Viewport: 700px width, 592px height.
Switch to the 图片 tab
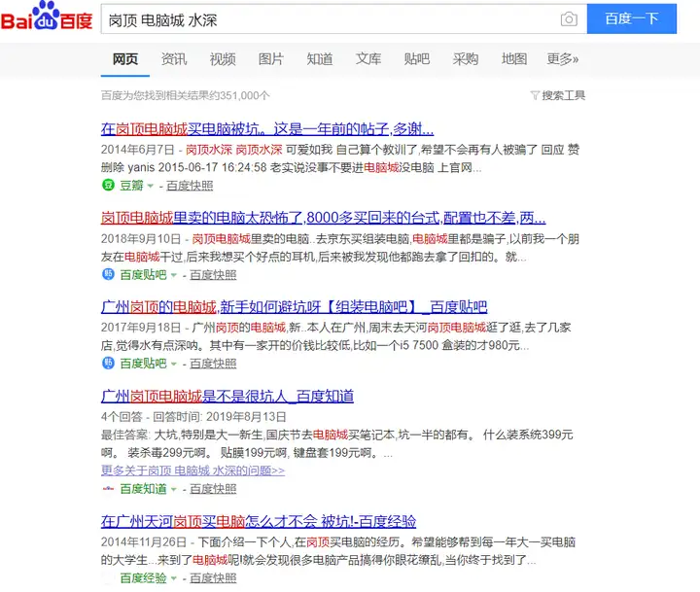[x=271, y=59]
